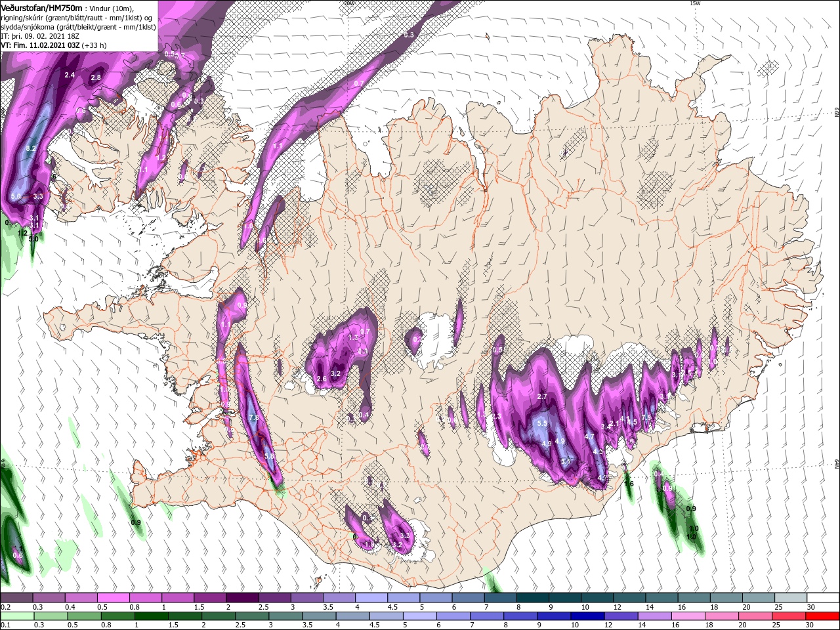Click the pale mint first swatch of lower scale
Image resolution: width=840 pixels, height=630 pixels.
coord(16,616)
